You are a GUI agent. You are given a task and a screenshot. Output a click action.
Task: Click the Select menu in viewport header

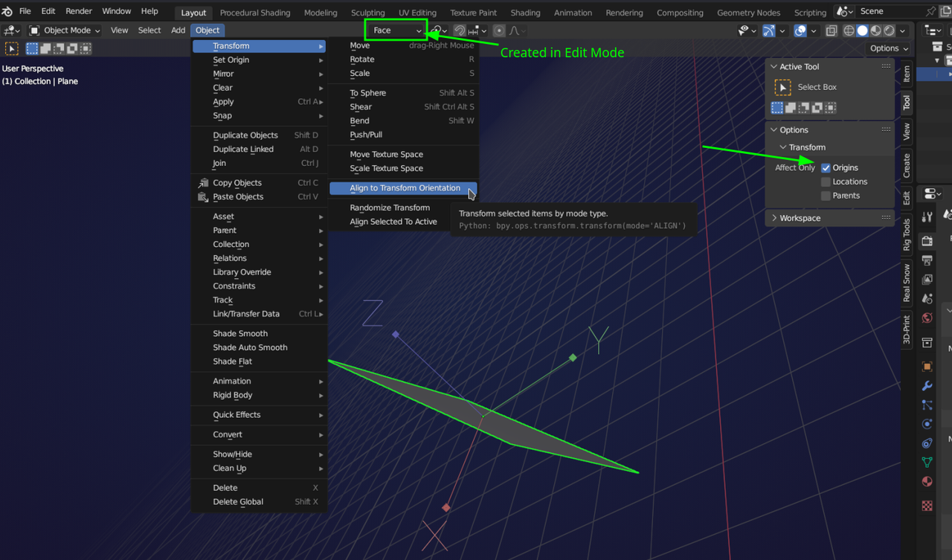click(x=149, y=30)
